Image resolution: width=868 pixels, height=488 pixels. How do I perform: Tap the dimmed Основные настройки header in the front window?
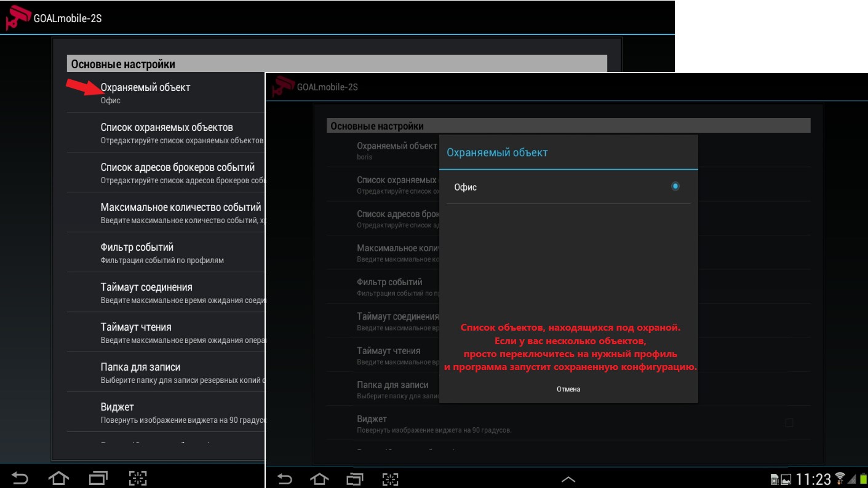(568, 126)
